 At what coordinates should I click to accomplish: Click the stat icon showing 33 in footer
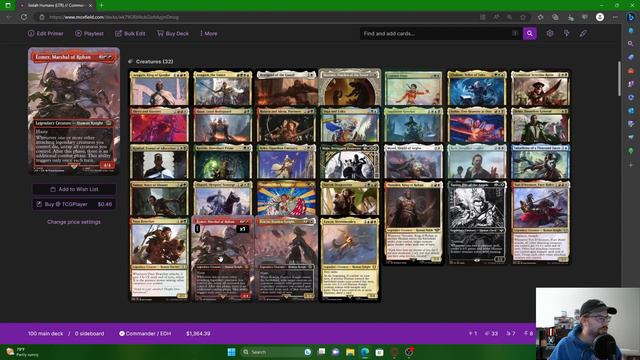[x=491, y=333]
